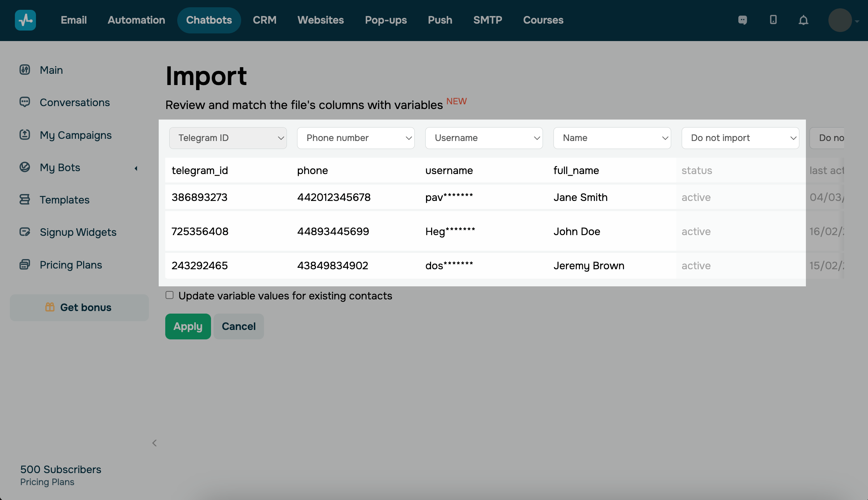The width and height of the screenshot is (868, 500).
Task: Open the chat support icon in header
Action: [743, 20]
